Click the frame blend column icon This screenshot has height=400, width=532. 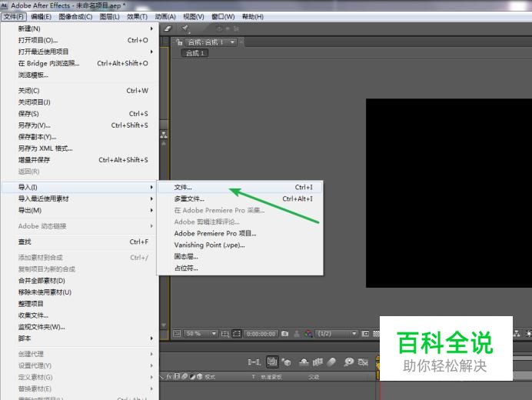coord(177,377)
